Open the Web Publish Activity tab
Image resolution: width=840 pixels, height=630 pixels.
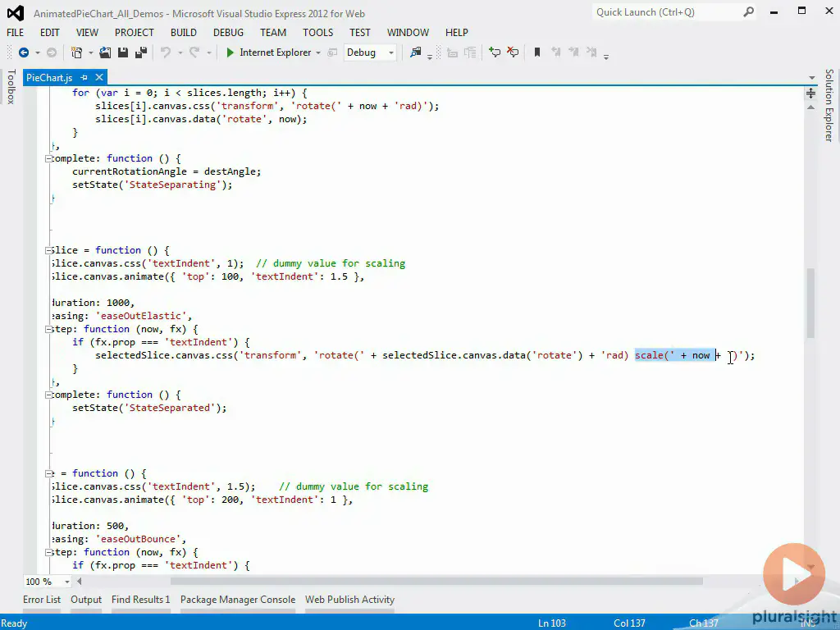coord(349,600)
